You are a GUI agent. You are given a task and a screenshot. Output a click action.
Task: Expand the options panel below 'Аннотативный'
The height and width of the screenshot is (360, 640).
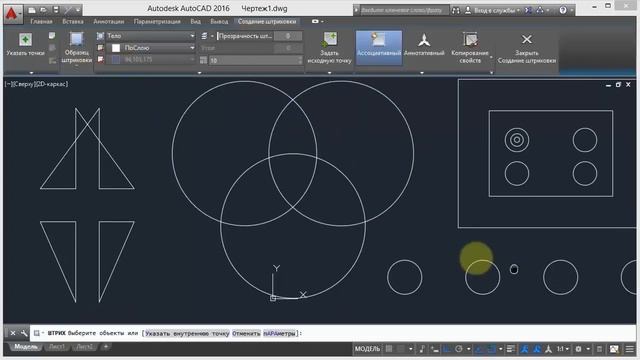tap(422, 73)
